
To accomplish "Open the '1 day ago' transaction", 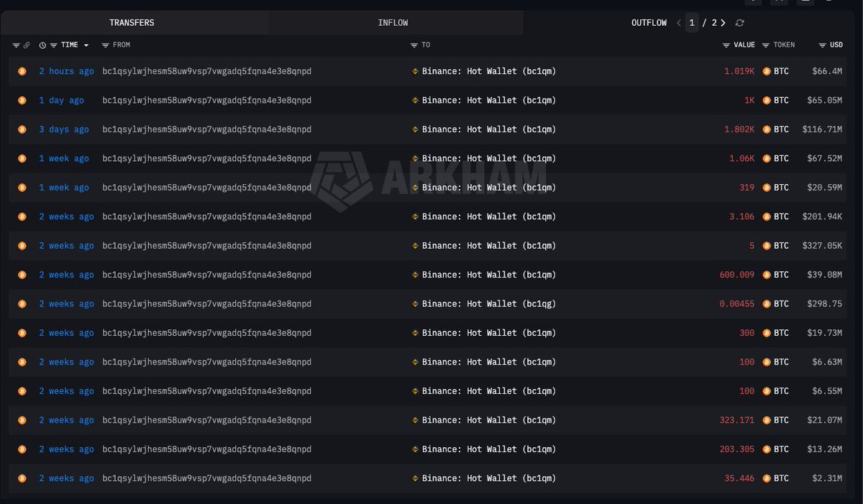I will point(61,101).
